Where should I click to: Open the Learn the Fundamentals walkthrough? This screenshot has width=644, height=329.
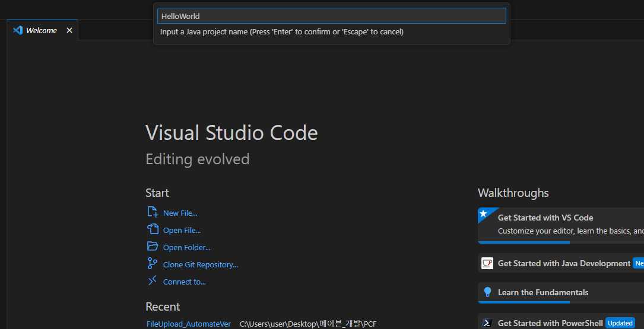click(x=561, y=293)
